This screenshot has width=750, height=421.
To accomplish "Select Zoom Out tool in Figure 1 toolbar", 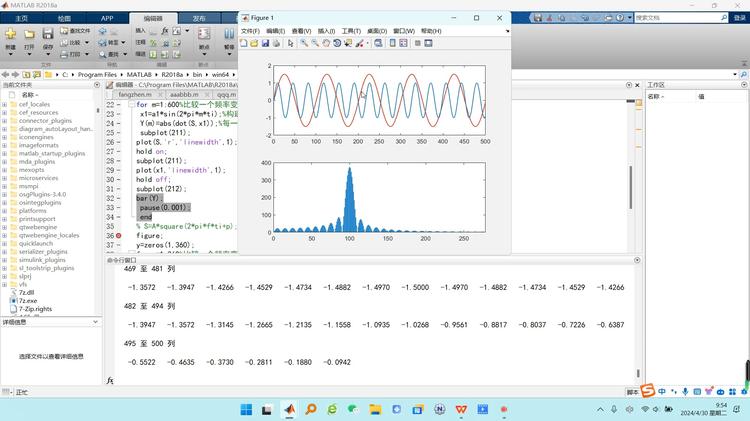I will pyautogui.click(x=315, y=43).
